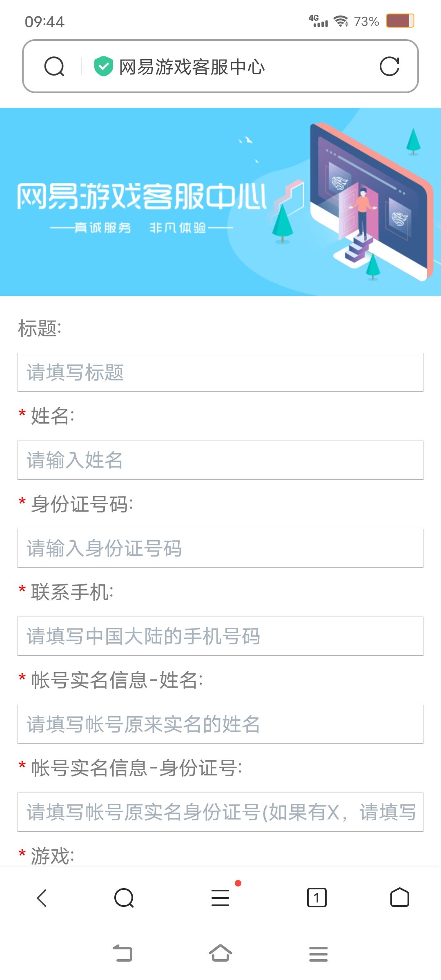Click the green security shield icon
441x980 pixels.
tap(103, 67)
